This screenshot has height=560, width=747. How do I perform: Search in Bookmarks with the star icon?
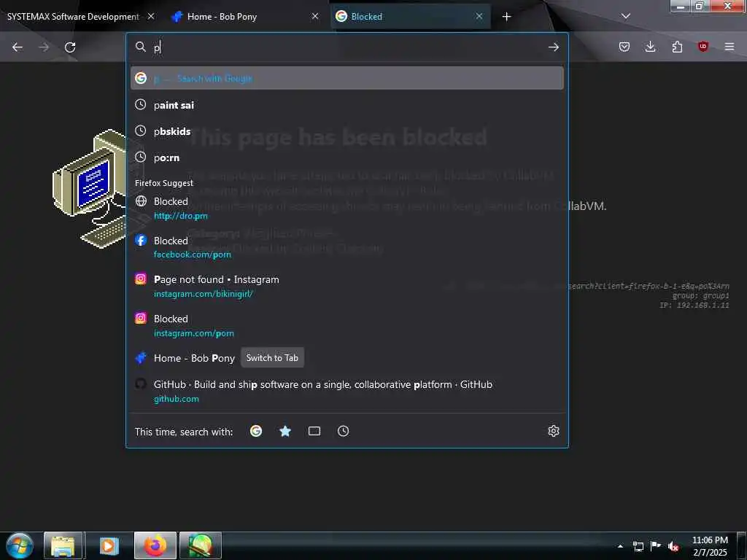(285, 431)
